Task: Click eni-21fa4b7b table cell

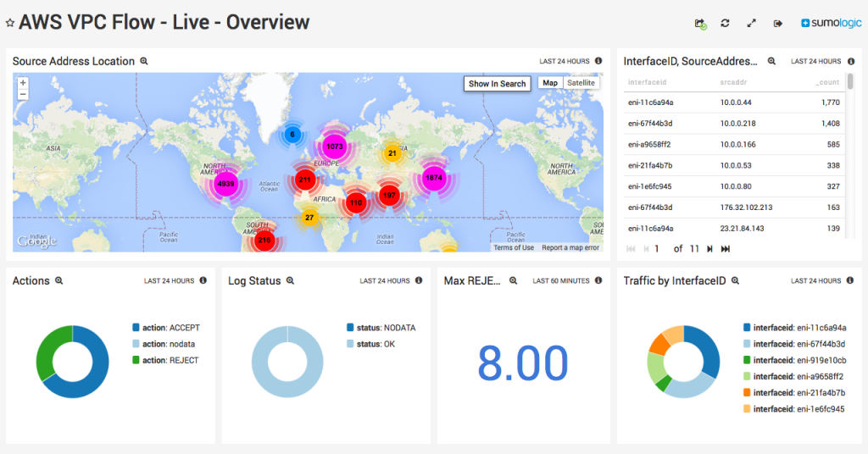Action: (650, 165)
